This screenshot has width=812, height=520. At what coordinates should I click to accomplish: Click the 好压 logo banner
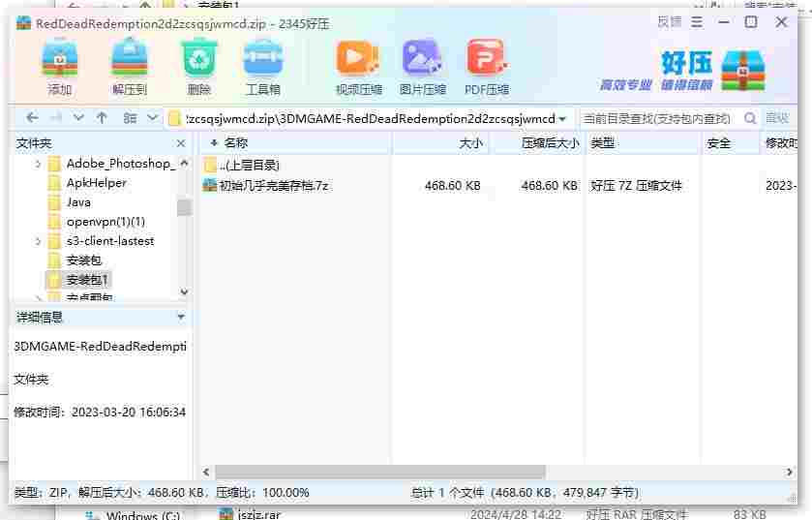682,71
